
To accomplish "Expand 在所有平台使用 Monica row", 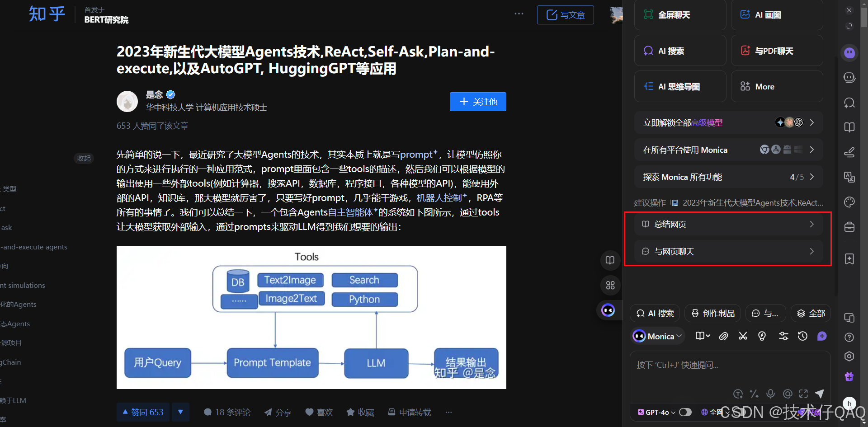I will [x=728, y=150].
